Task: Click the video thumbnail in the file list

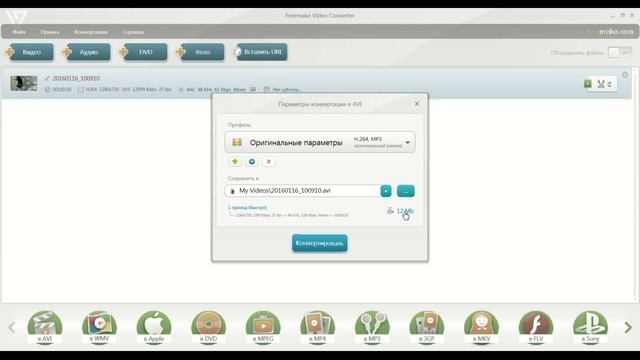Action: click(24, 83)
